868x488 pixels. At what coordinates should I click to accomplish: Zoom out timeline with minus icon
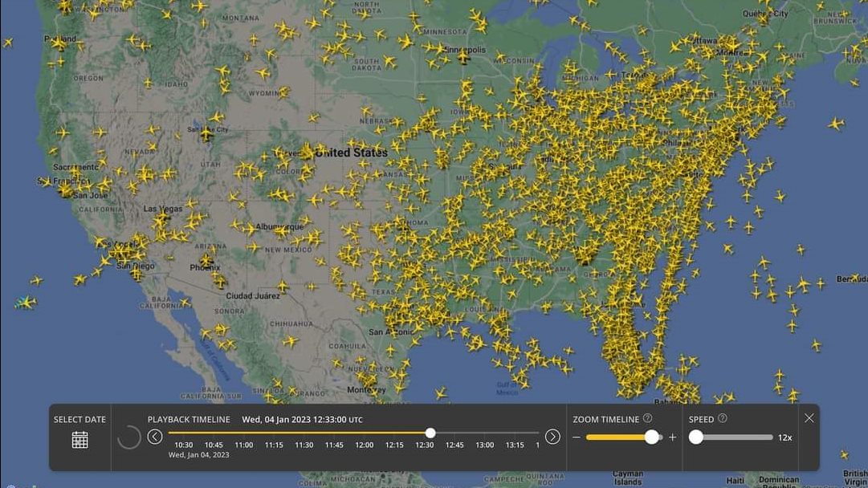coord(576,437)
